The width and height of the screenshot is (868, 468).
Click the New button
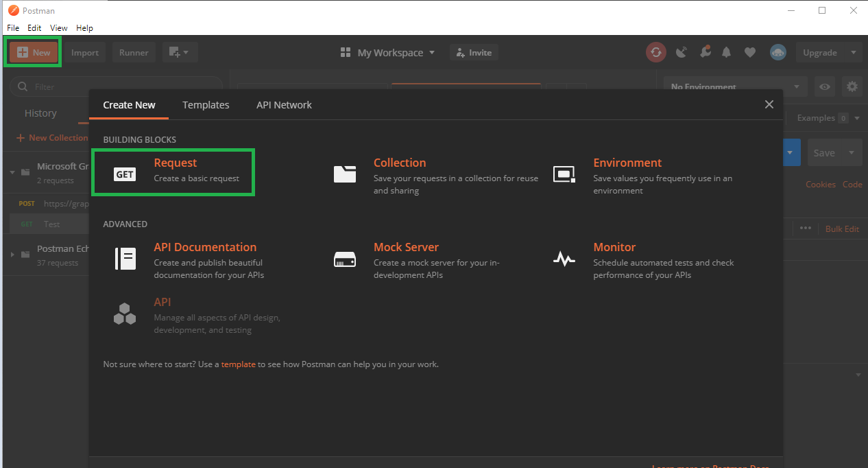(34, 52)
